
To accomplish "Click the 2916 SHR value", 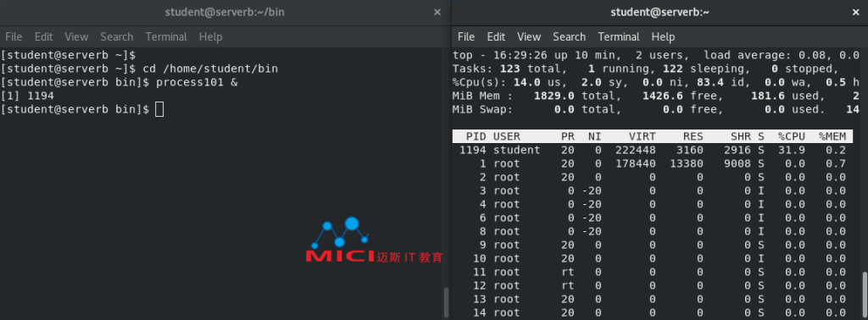I will (x=737, y=150).
